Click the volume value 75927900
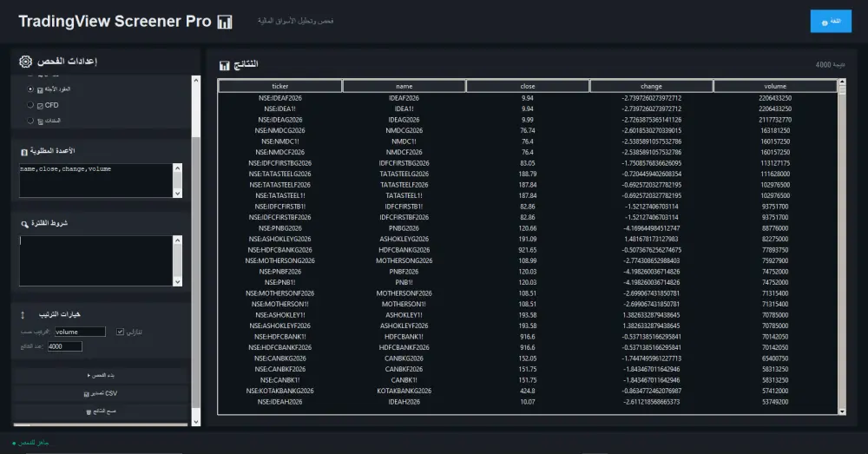 click(x=775, y=260)
